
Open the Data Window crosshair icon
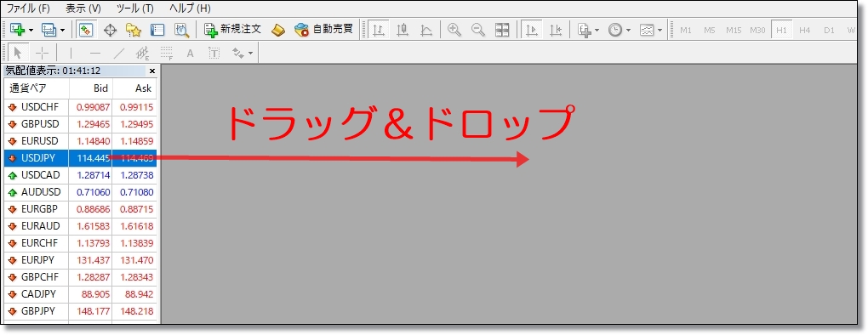click(110, 30)
